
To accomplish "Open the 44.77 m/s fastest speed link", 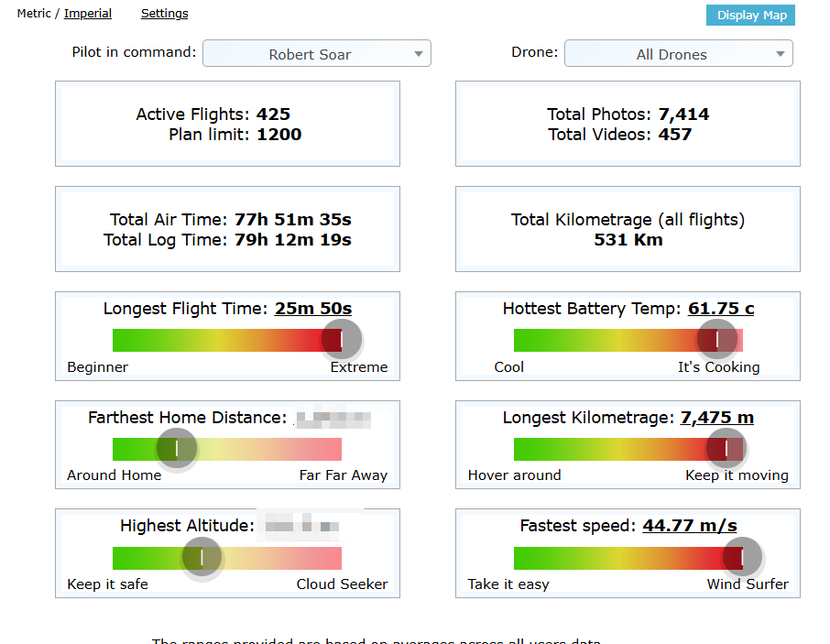I will tap(689, 526).
